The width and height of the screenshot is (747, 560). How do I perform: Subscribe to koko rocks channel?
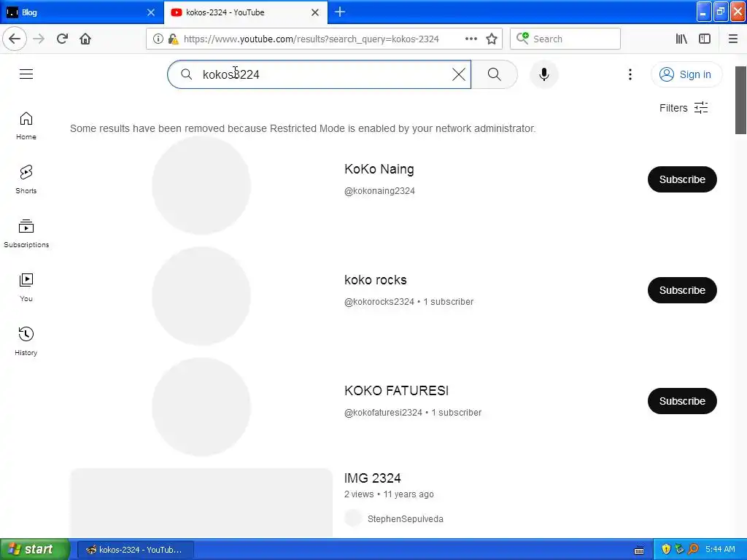[x=682, y=290]
